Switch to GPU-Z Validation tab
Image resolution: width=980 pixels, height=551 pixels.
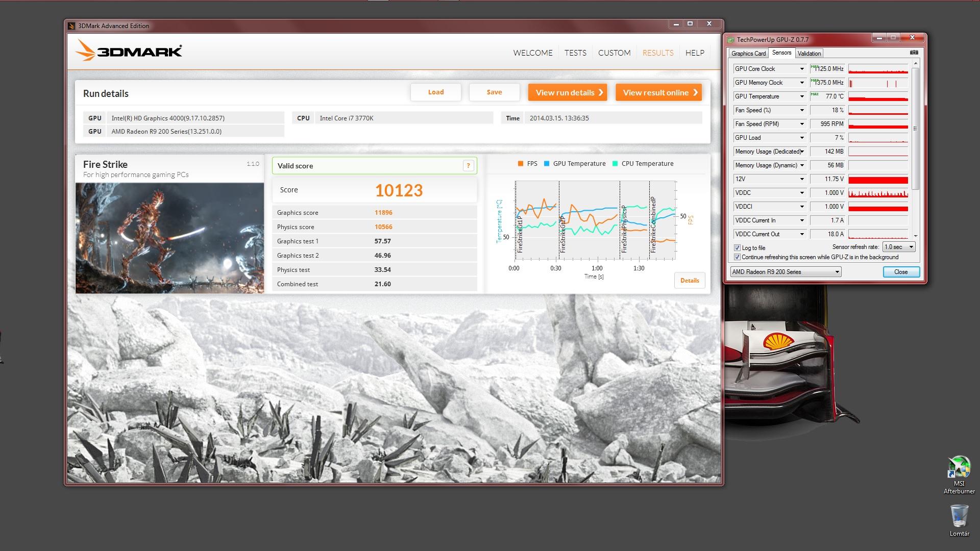[x=809, y=54]
